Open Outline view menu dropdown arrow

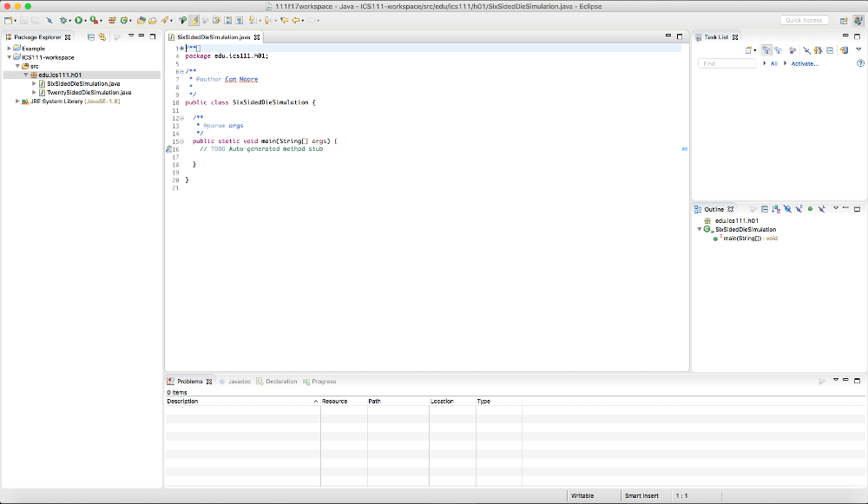(x=835, y=209)
